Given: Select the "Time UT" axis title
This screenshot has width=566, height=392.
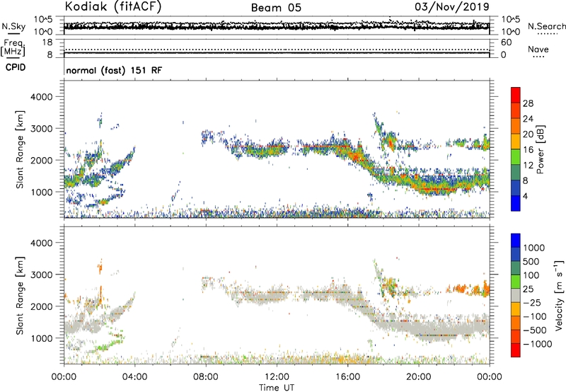Looking at the screenshot, I should coord(277,388).
